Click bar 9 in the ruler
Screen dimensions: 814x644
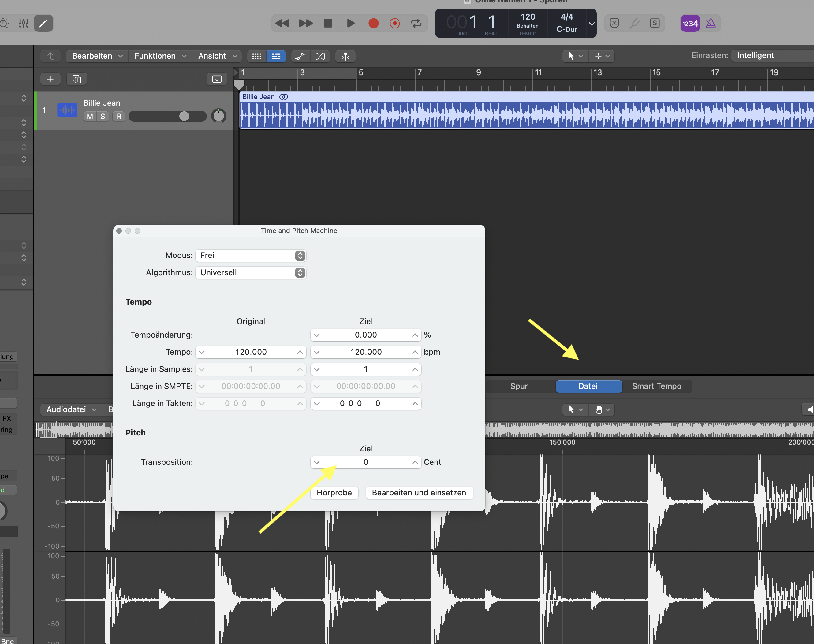[478, 72]
